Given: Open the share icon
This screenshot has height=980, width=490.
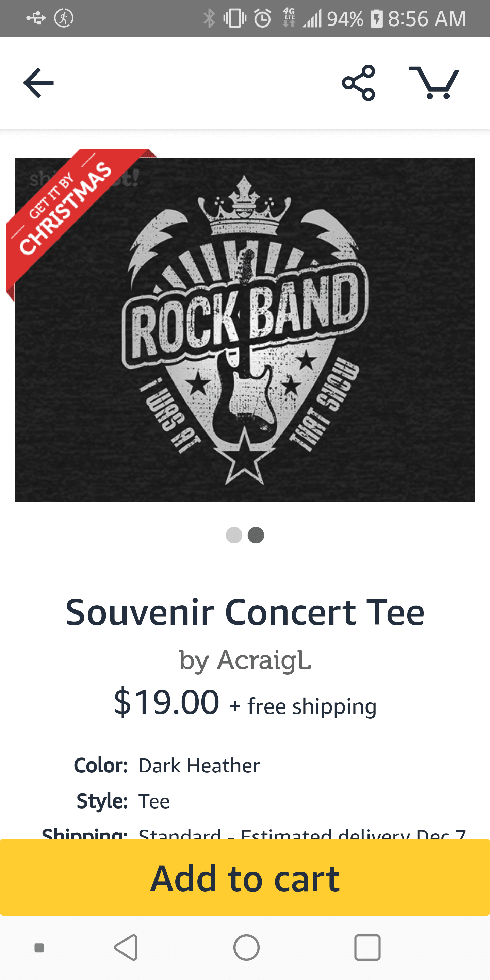Looking at the screenshot, I should point(358,83).
